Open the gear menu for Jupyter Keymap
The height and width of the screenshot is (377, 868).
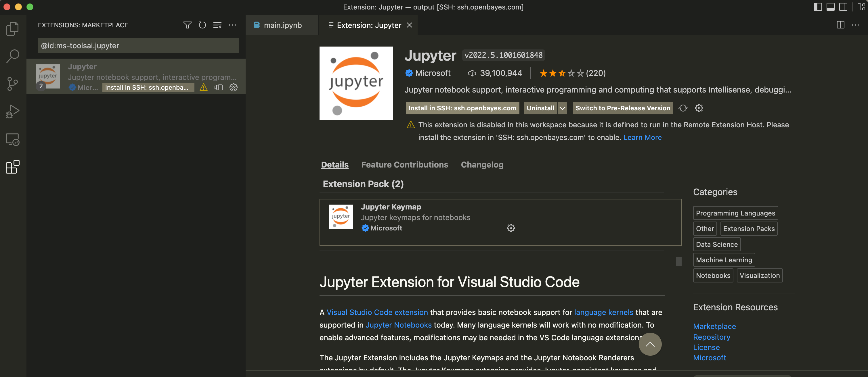pos(511,228)
